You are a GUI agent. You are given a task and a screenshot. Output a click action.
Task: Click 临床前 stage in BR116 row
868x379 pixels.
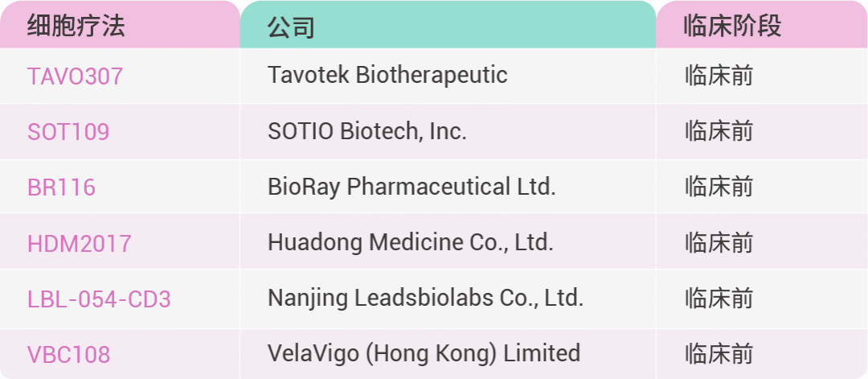719,187
